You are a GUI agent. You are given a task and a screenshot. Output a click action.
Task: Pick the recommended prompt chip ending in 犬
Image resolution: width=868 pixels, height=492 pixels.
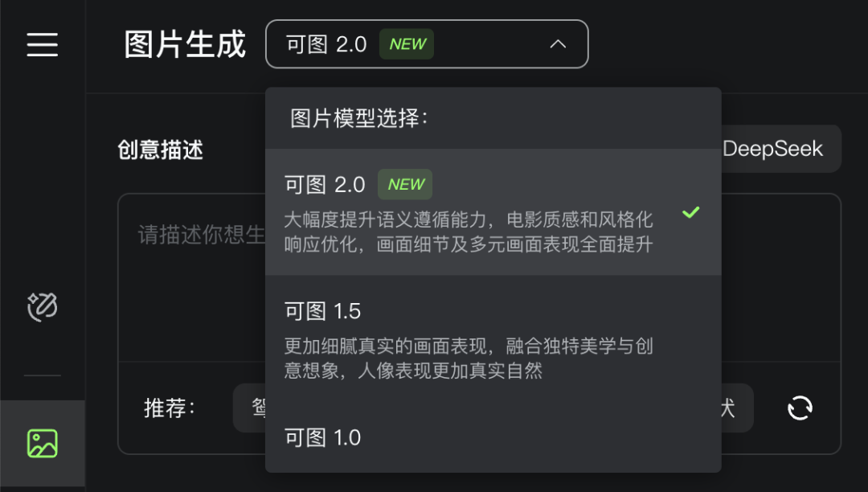point(737,408)
